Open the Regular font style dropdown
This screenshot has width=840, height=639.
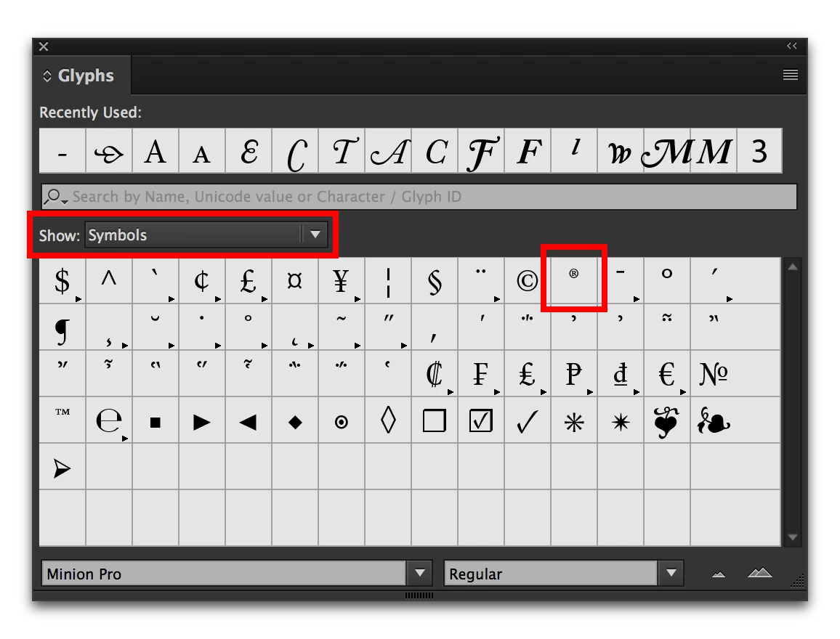[x=671, y=573]
